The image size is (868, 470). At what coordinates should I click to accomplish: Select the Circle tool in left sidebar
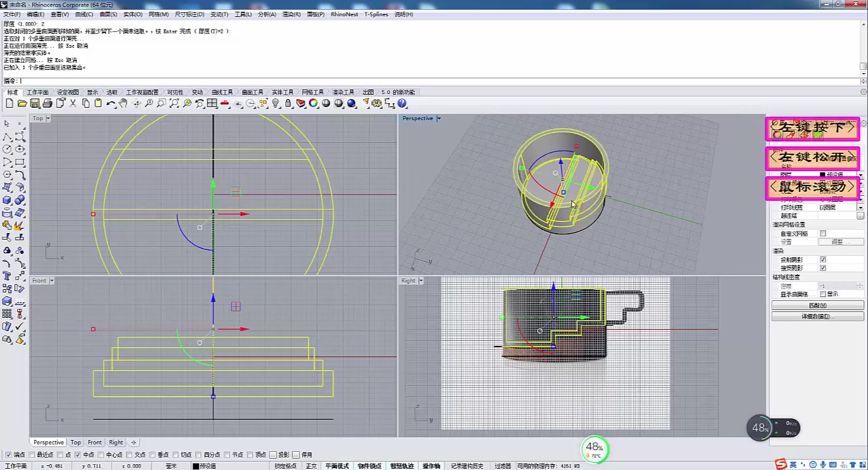[7, 149]
